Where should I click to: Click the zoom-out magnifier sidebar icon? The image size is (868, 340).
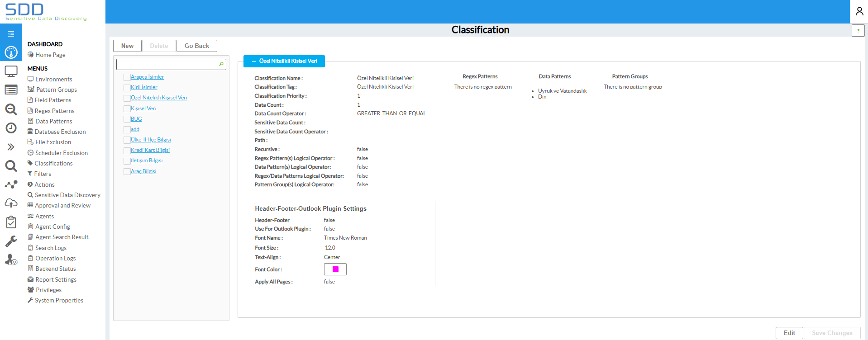11,109
